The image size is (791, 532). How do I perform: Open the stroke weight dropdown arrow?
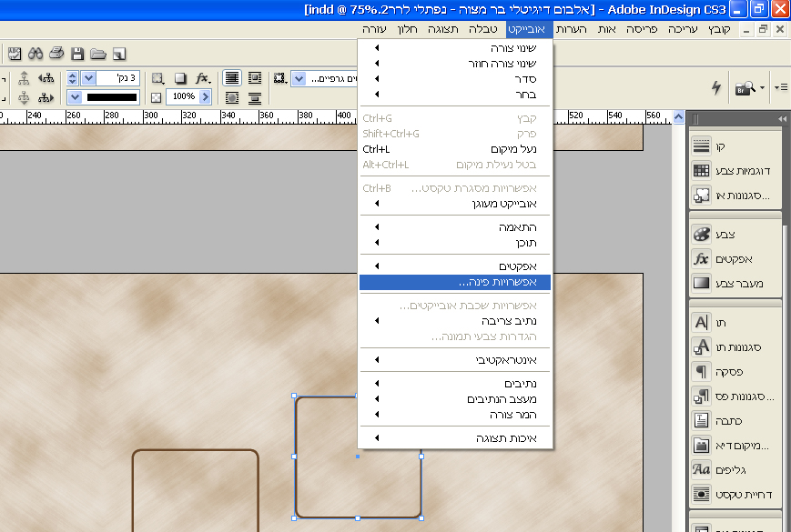click(x=89, y=78)
